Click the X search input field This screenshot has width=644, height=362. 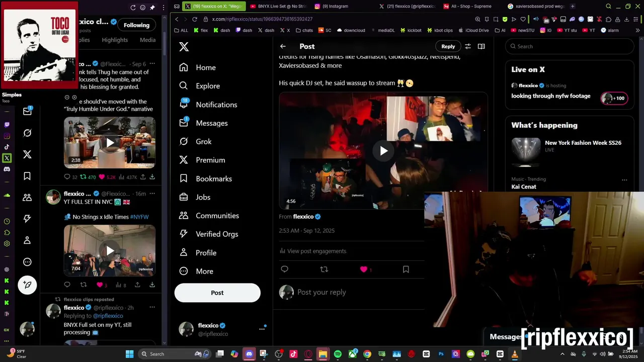[x=570, y=46]
